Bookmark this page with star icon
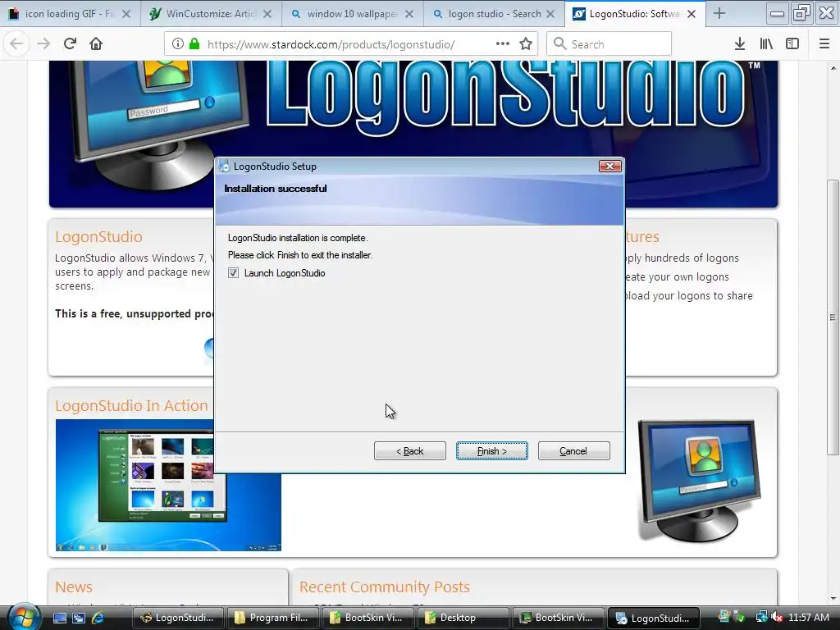The width and height of the screenshot is (840, 630). pyautogui.click(x=526, y=44)
